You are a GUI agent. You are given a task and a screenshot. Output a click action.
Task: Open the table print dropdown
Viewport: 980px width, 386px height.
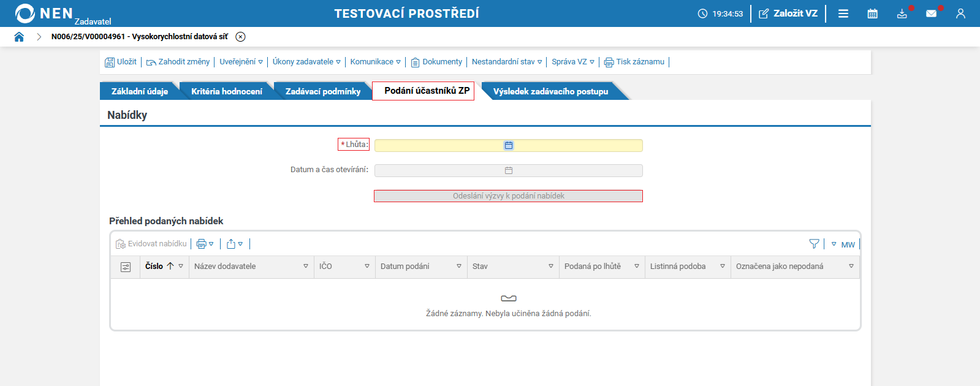click(x=205, y=244)
